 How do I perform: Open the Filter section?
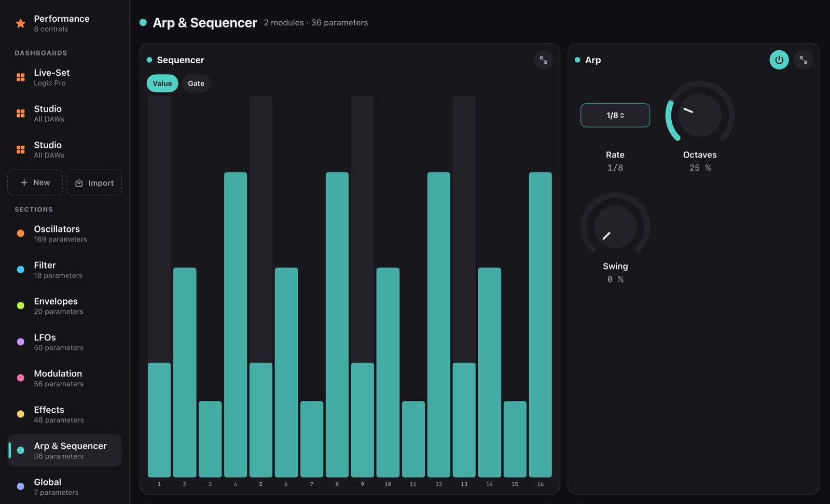tap(65, 270)
